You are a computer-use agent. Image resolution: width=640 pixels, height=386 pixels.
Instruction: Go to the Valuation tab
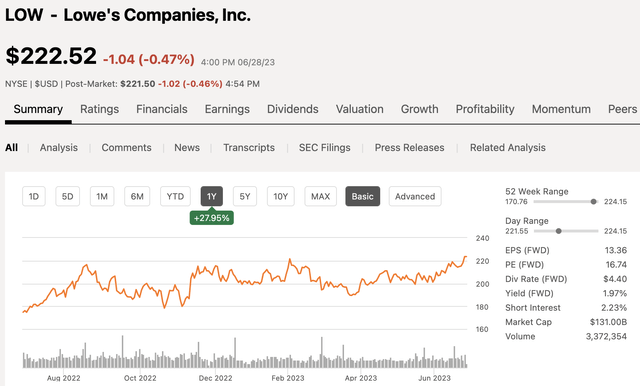tap(360, 109)
